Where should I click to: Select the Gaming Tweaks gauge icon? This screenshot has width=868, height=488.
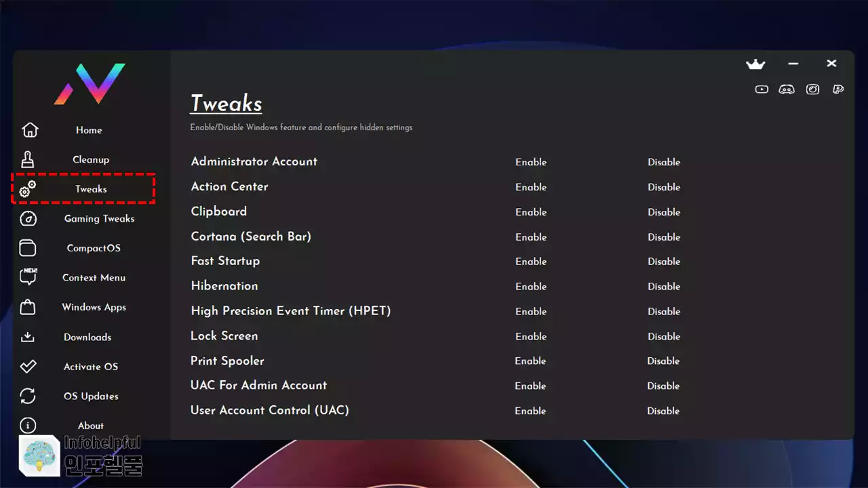pyautogui.click(x=28, y=218)
